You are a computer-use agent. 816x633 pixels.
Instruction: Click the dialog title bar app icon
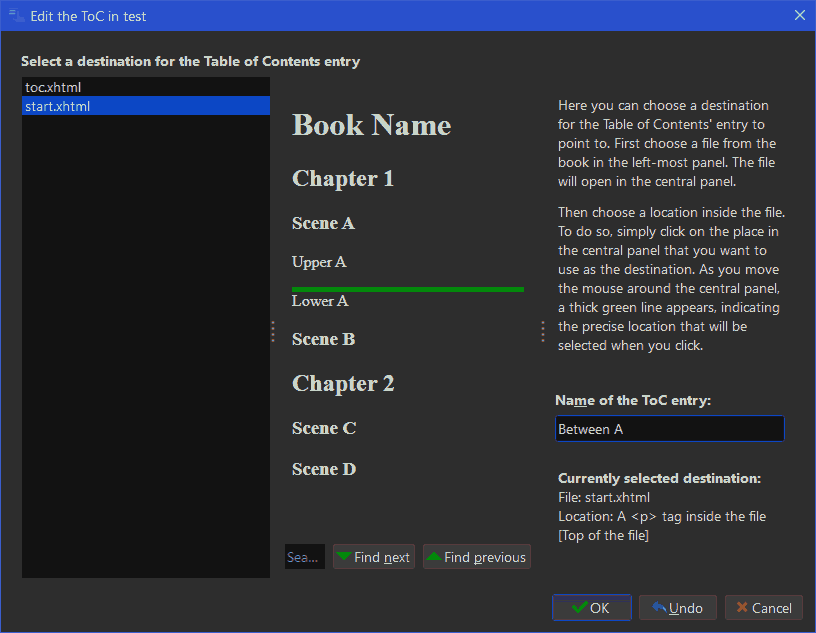coord(16,16)
